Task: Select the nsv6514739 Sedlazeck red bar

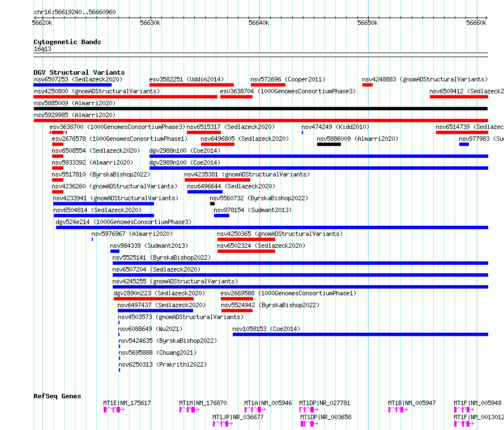Action: click(x=462, y=132)
